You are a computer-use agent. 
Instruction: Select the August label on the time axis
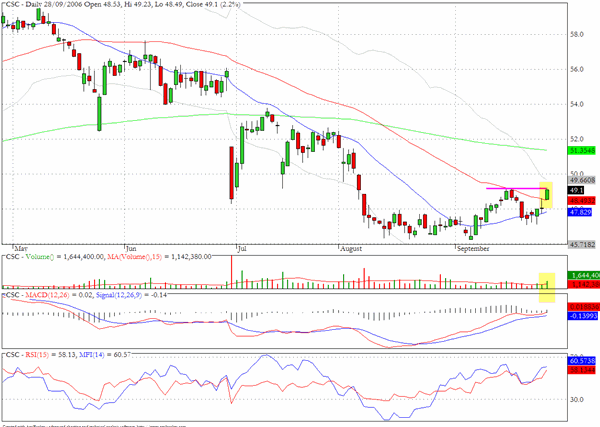(351, 249)
